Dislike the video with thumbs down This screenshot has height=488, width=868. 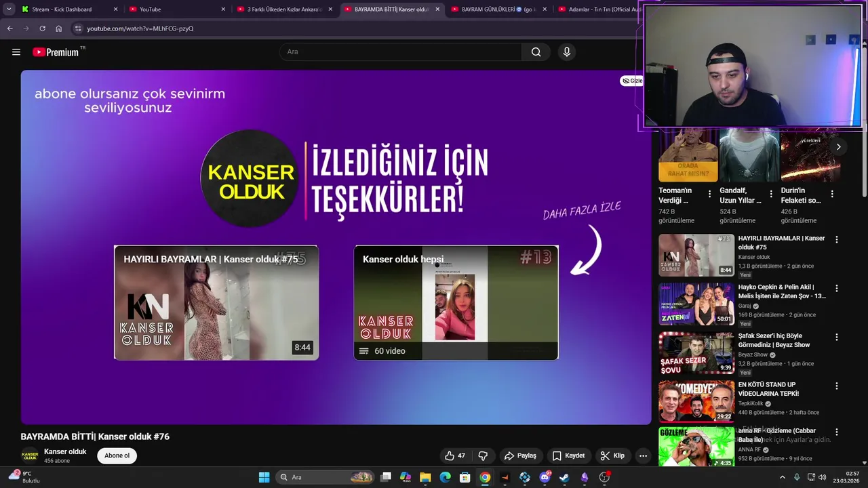click(x=484, y=455)
